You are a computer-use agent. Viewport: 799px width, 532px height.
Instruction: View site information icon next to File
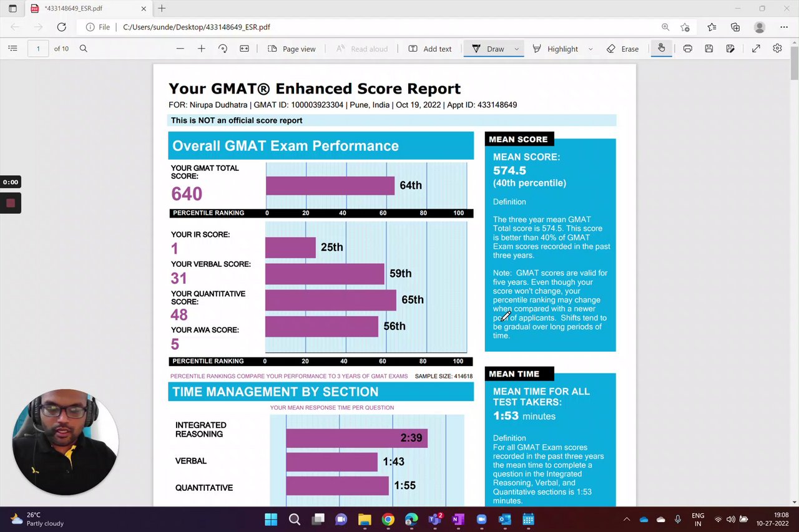click(x=91, y=27)
